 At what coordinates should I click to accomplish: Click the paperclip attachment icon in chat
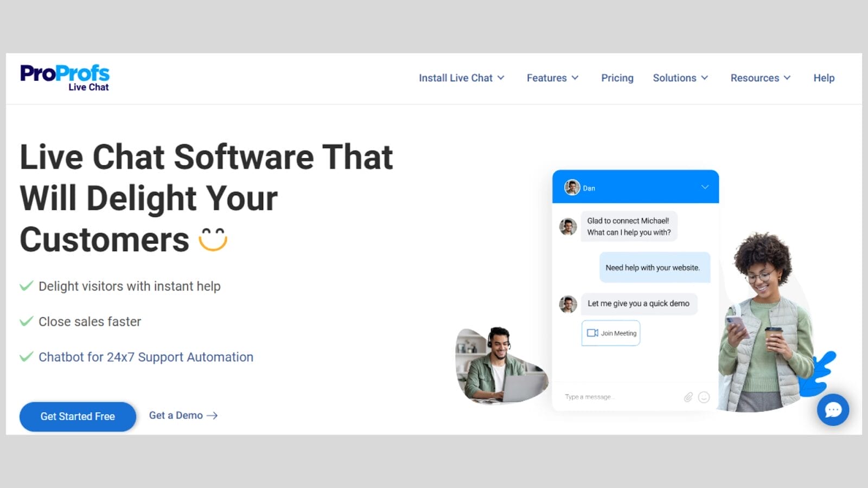pyautogui.click(x=688, y=397)
